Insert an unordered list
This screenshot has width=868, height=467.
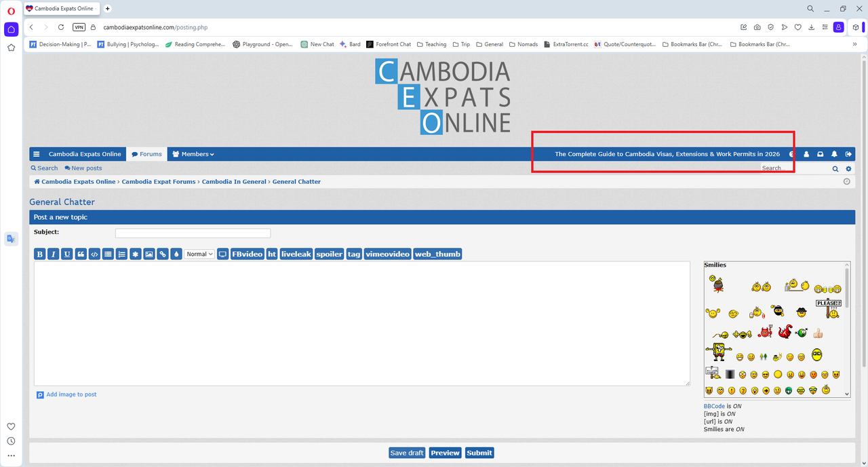[x=108, y=254]
